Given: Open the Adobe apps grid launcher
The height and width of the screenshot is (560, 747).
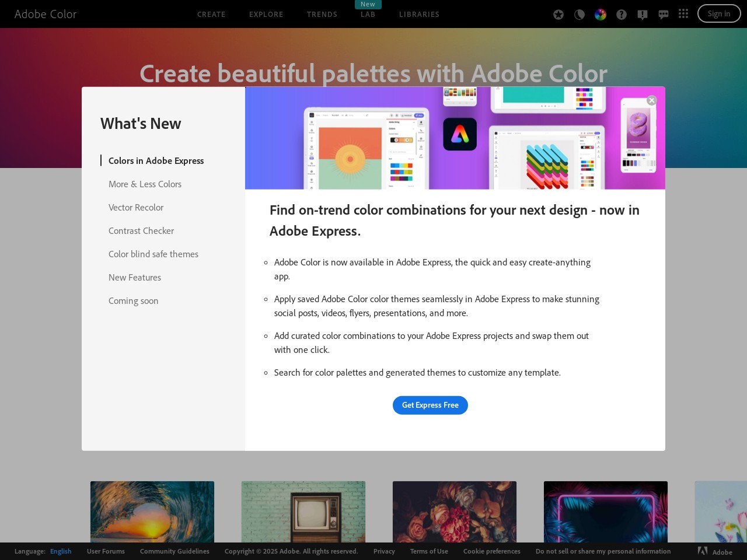Looking at the screenshot, I should tap(683, 13).
